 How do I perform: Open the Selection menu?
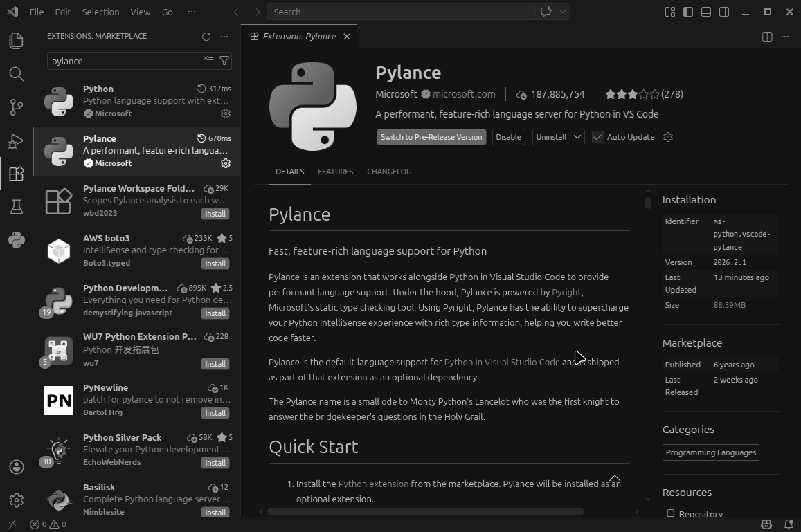click(x=100, y=12)
